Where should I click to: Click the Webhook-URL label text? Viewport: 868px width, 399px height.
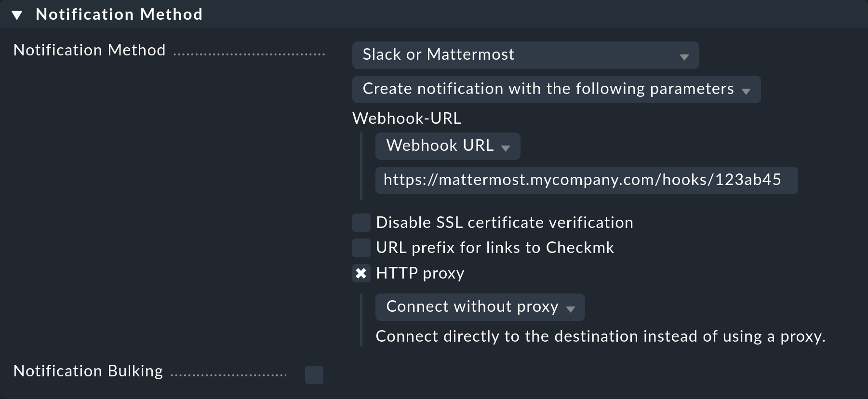click(407, 118)
